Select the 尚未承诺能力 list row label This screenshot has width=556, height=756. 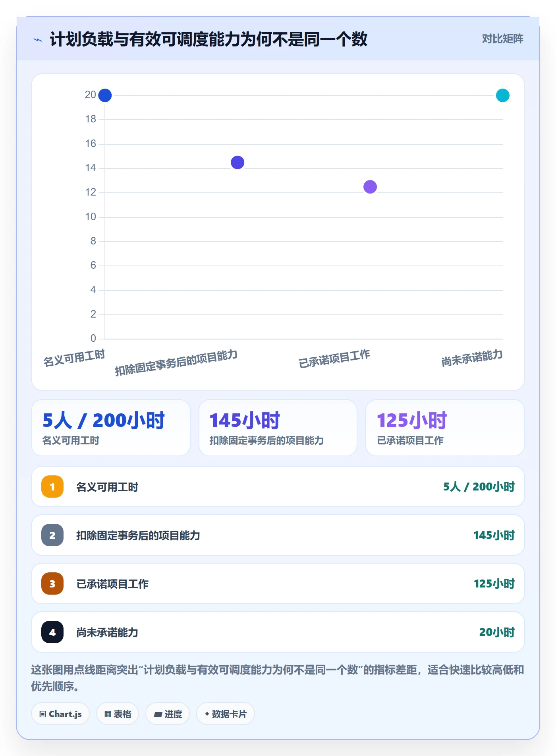[x=107, y=632]
